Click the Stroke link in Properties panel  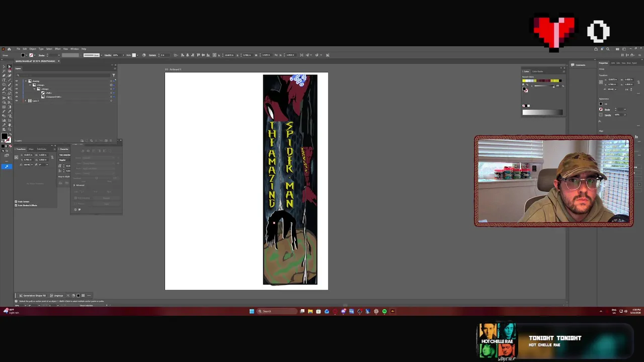click(607, 110)
